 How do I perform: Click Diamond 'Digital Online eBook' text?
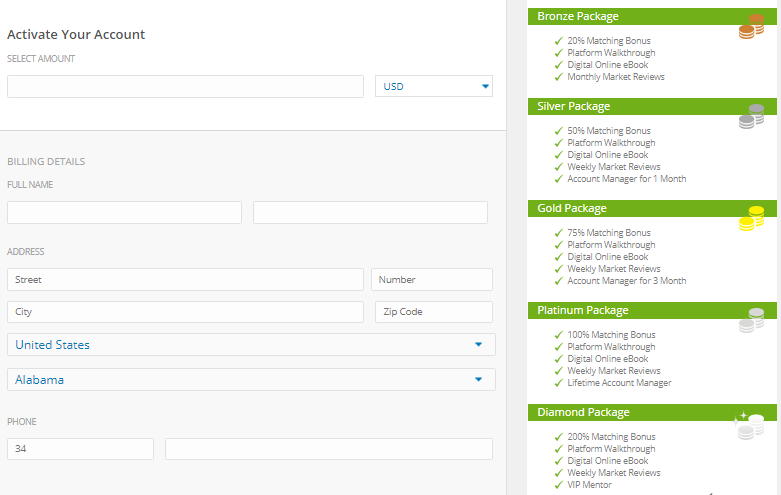pos(608,461)
